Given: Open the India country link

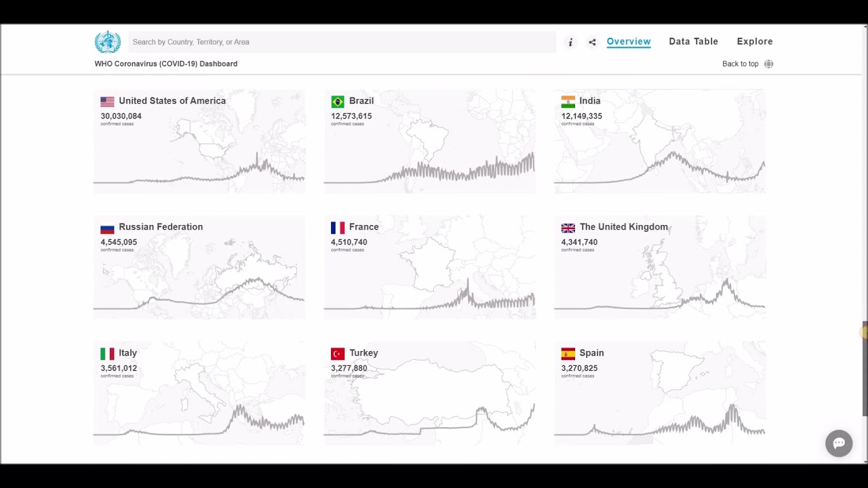Looking at the screenshot, I should [x=590, y=101].
